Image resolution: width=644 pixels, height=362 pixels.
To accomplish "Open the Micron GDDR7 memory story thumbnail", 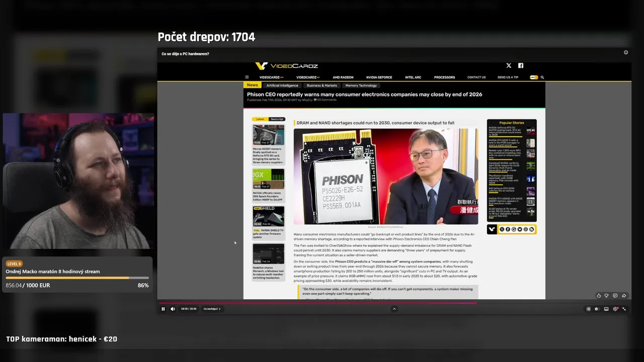I will [x=268, y=135].
